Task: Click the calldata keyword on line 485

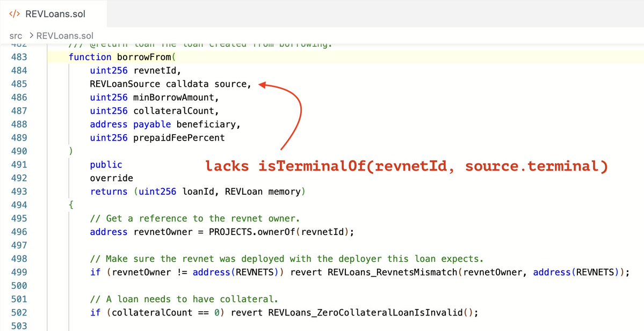Action: 187,84
